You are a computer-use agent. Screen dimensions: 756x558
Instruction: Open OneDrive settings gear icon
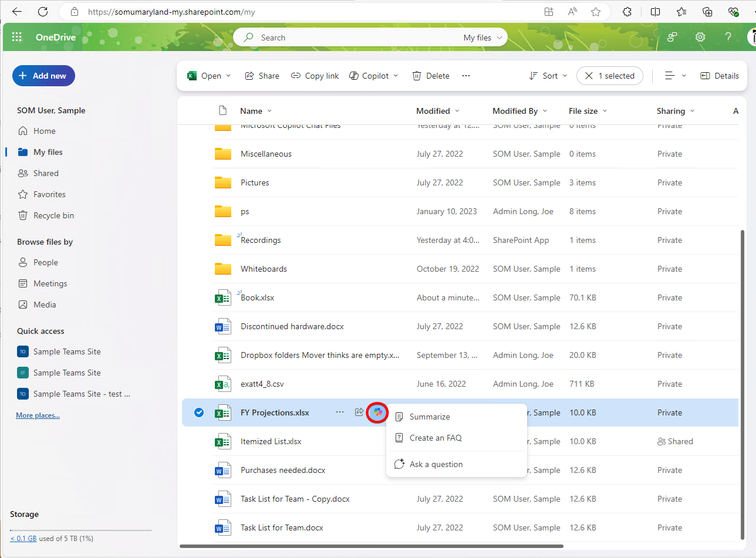(700, 38)
